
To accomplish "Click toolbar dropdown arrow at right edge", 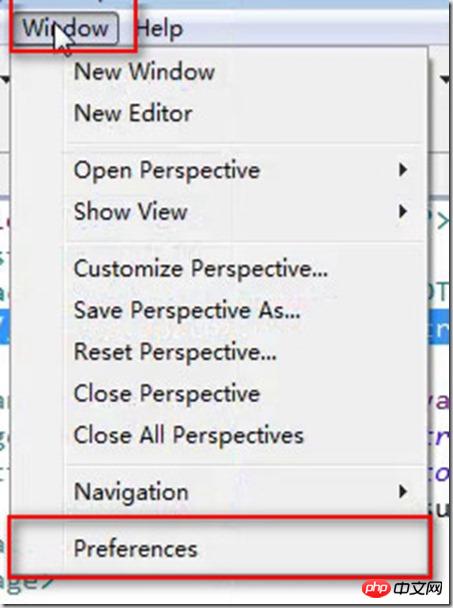I will (446, 79).
